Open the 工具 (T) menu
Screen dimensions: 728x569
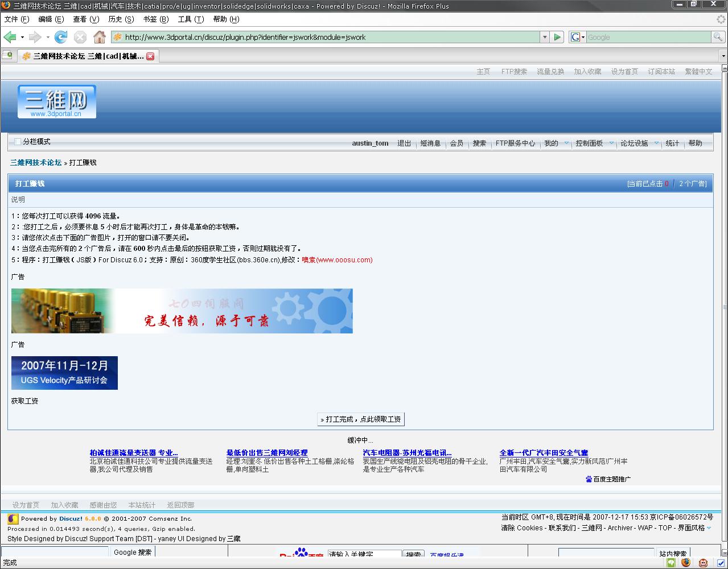[191, 19]
